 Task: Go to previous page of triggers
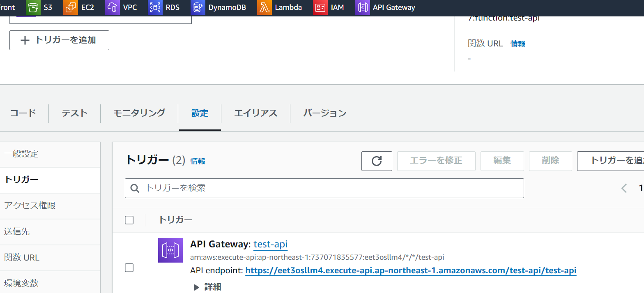(624, 188)
